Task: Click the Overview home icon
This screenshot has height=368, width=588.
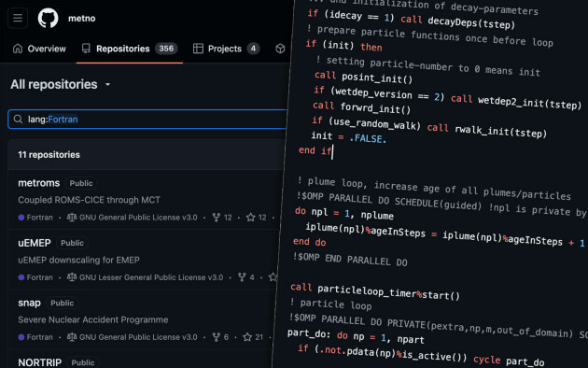Action: pos(18,49)
